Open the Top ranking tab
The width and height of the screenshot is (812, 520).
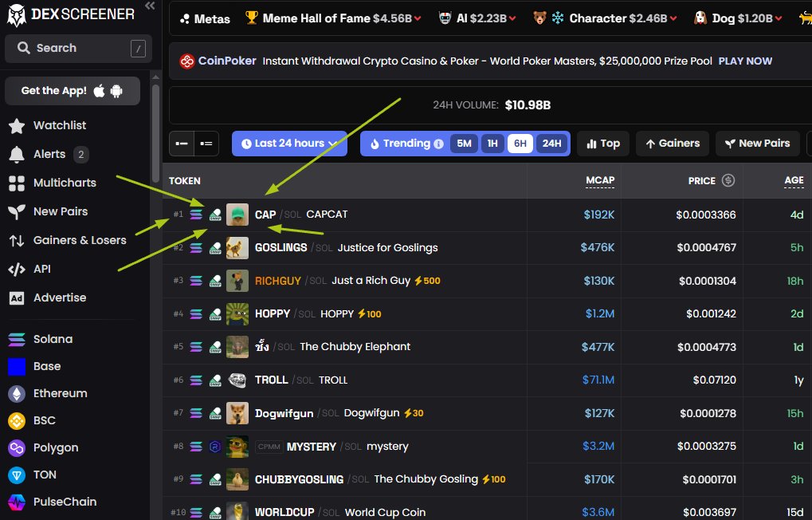[x=602, y=144]
